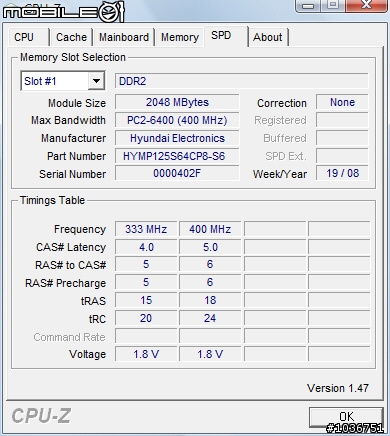Click tRAS value 18
Viewport: 390px width, 436px height.
point(210,300)
